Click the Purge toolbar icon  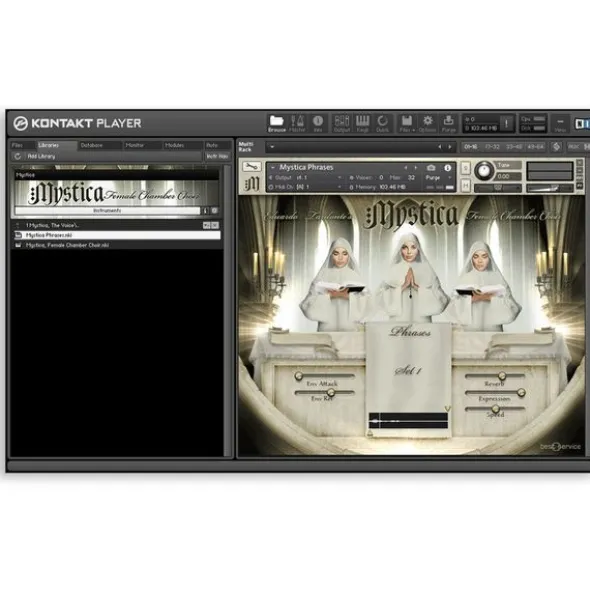448,123
